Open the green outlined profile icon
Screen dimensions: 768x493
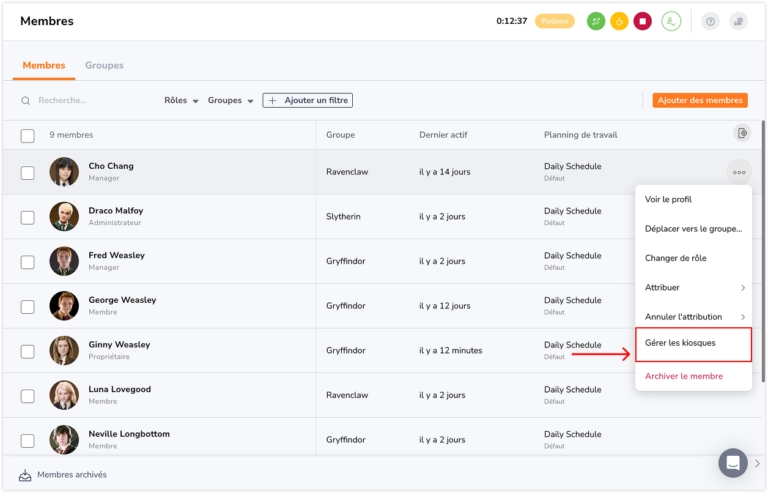(671, 21)
